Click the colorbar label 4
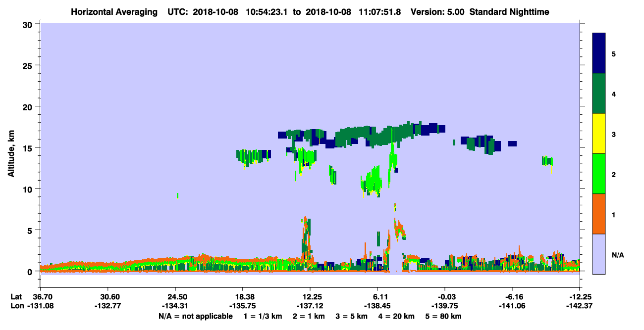This screenshot has height=330, width=644. (614, 94)
